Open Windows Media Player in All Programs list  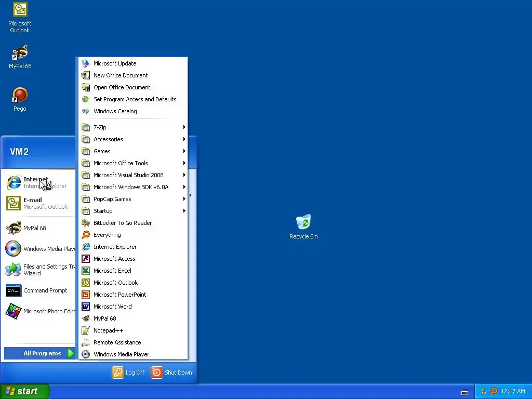pos(133,354)
